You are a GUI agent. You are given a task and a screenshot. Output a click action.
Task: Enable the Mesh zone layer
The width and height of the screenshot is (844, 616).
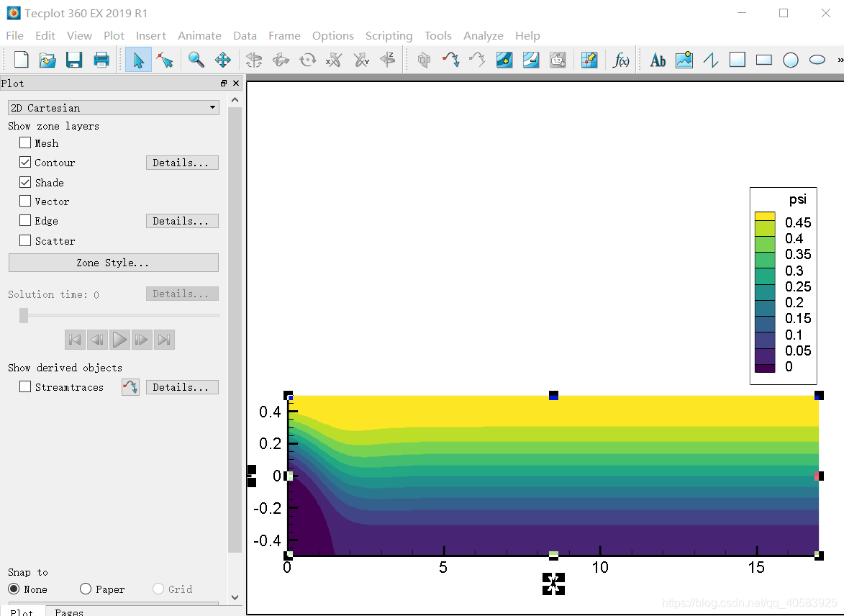point(24,142)
